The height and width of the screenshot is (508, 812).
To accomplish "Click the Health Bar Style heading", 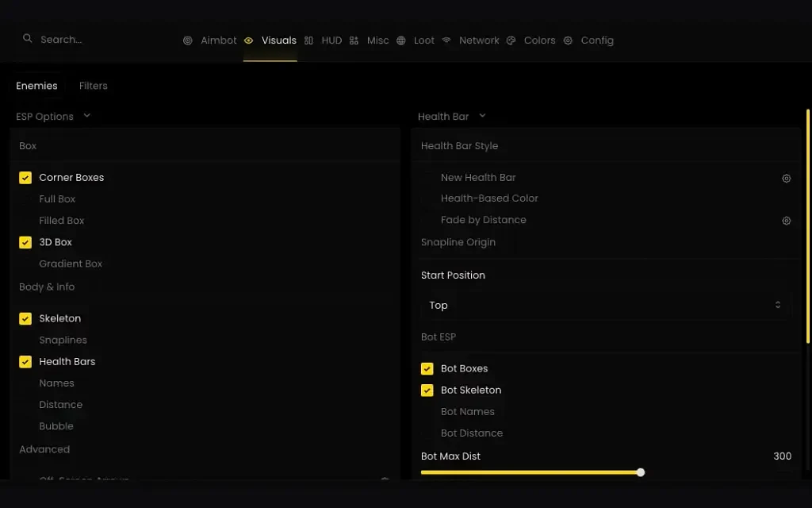I will [x=459, y=146].
